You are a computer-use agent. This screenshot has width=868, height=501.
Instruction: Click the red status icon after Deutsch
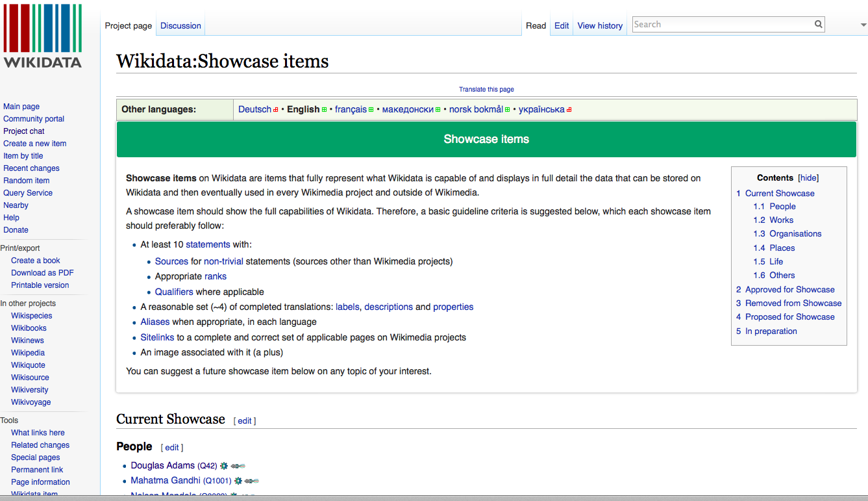276,110
